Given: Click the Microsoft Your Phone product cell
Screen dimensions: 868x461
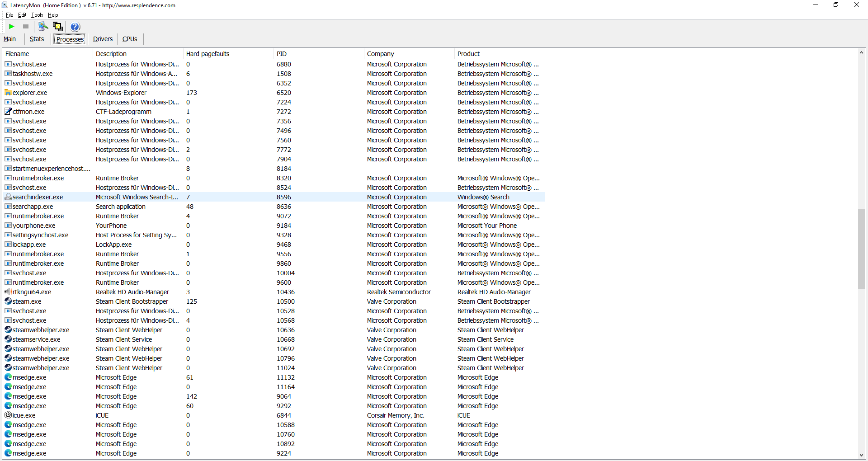Looking at the screenshot, I should pyautogui.click(x=487, y=226).
